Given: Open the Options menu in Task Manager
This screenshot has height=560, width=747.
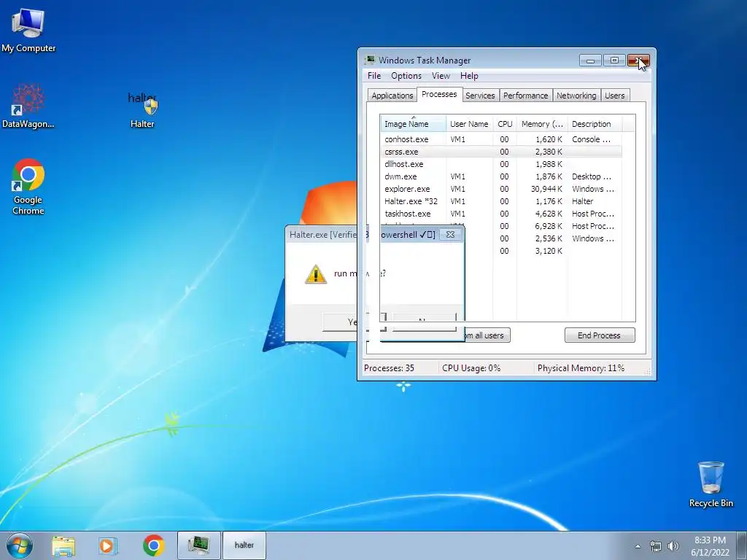Looking at the screenshot, I should click(x=406, y=76).
